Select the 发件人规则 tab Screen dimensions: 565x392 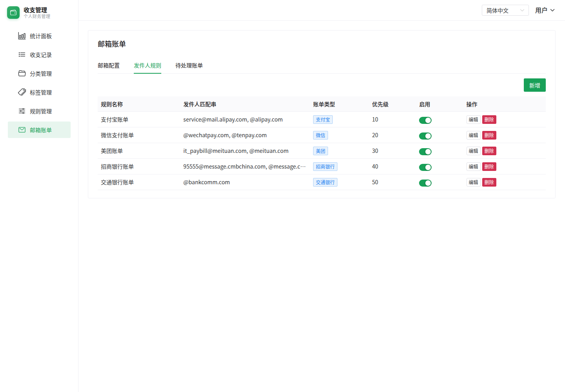pos(148,65)
